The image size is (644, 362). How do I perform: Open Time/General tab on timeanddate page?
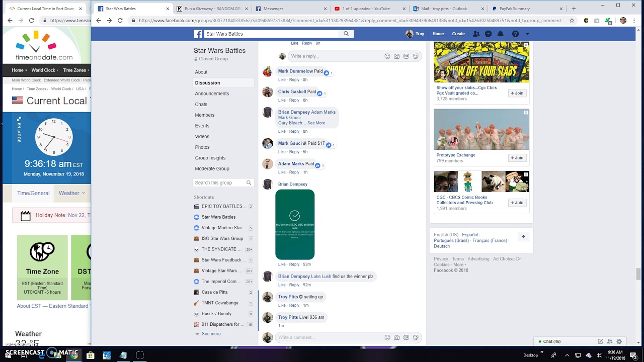coord(33,193)
